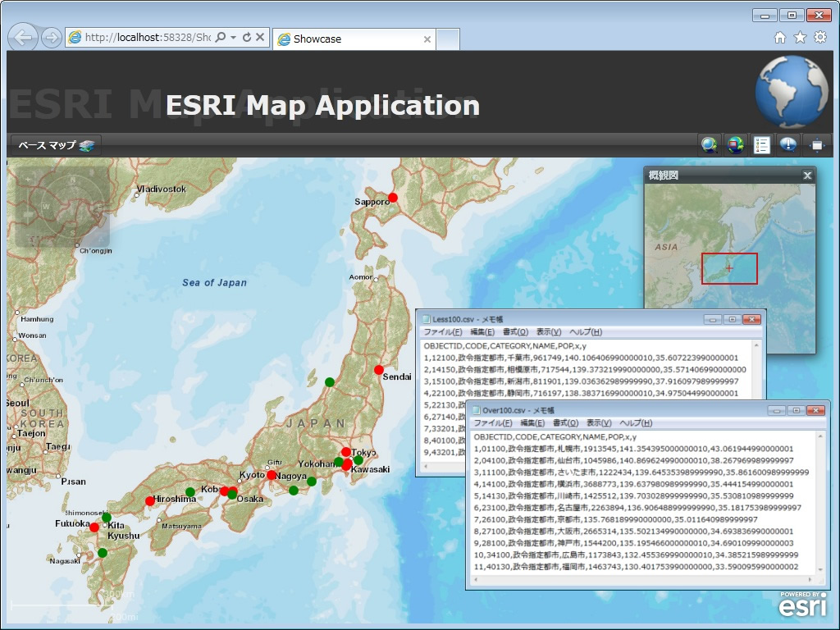Click the localhost address bar

tap(148, 38)
